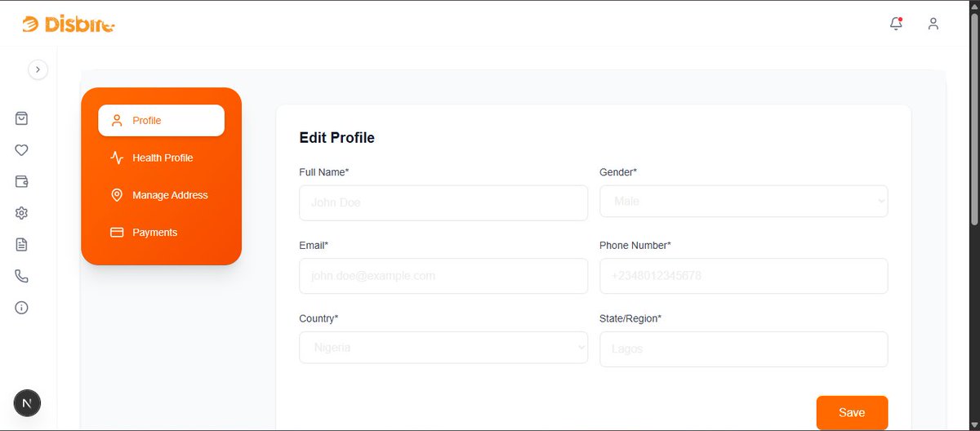The image size is (980, 431).
Task: Open favorites heart icon in sidebar
Action: coord(22,150)
